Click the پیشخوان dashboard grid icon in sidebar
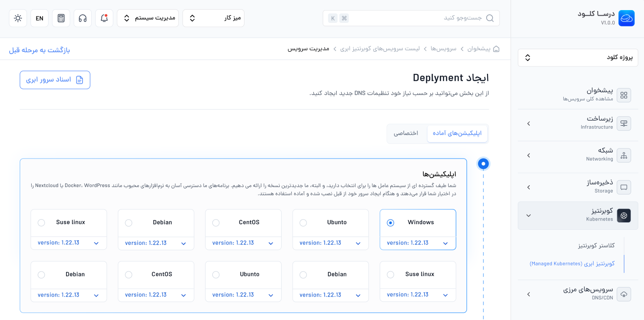 click(624, 95)
